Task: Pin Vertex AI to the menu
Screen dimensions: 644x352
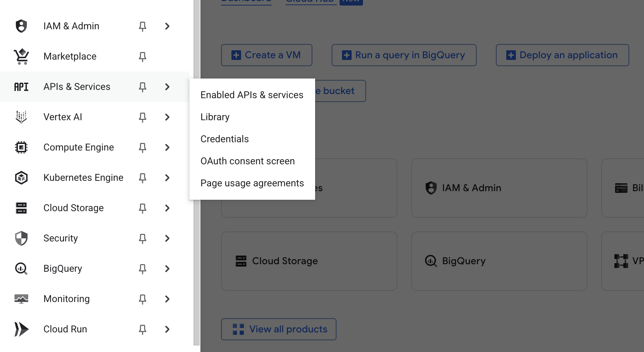Action: (x=143, y=117)
